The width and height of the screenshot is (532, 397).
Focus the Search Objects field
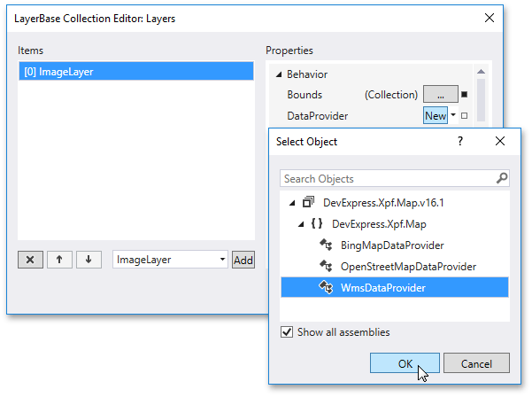[395, 178]
